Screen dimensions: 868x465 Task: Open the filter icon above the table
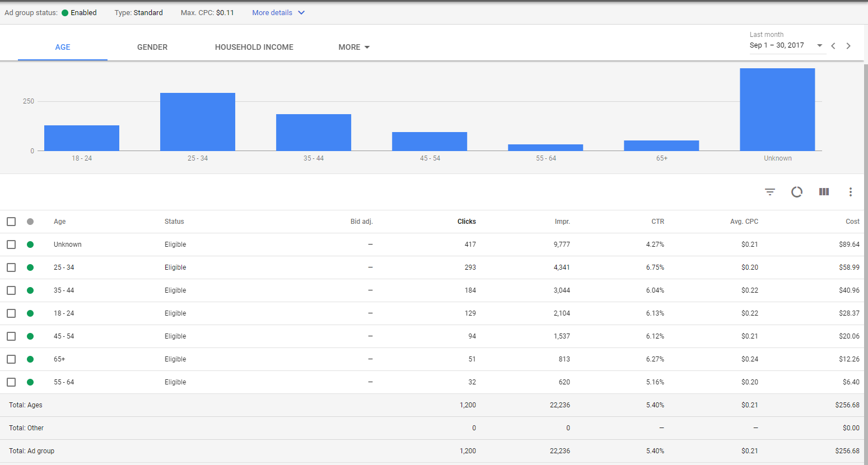point(770,192)
